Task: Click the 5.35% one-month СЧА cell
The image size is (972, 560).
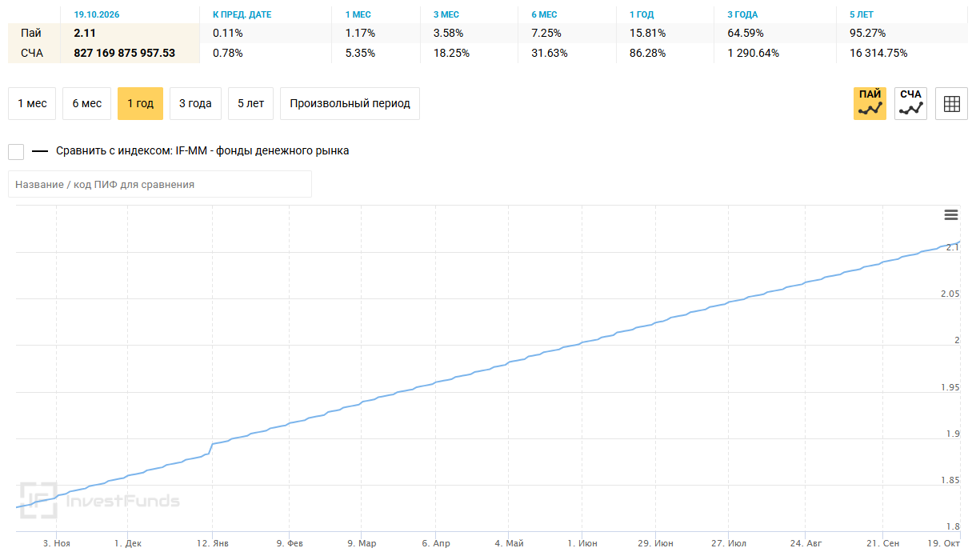Action: coord(361,54)
